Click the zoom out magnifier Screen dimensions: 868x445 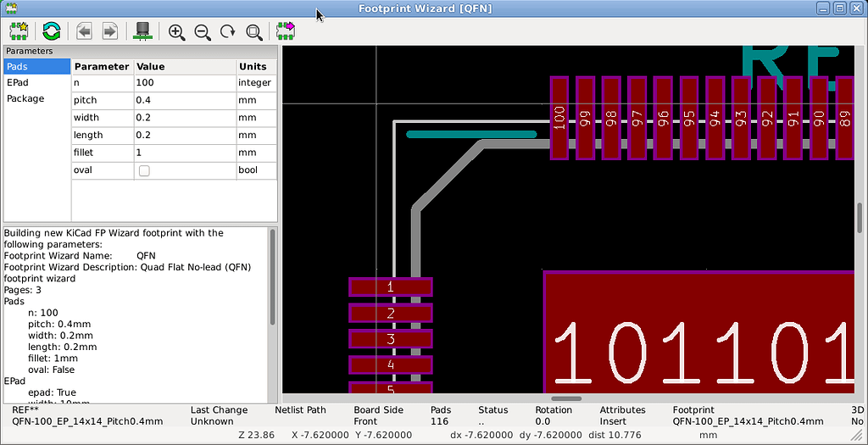(202, 31)
